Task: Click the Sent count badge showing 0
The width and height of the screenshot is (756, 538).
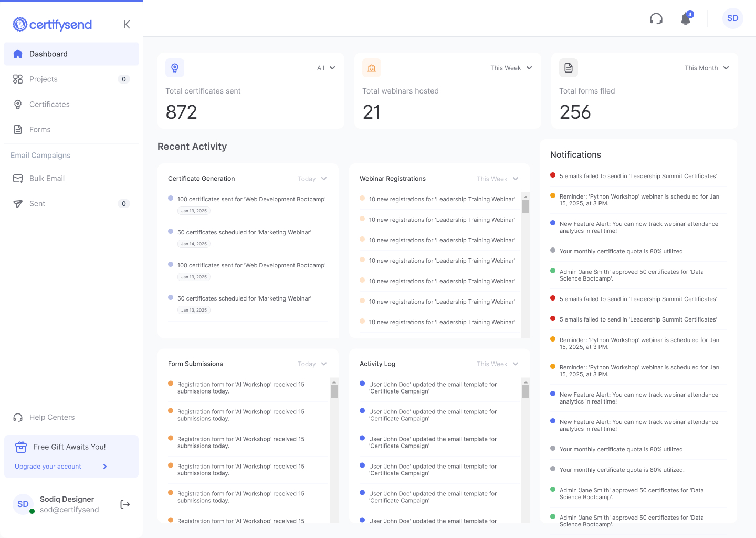Action: [124, 204]
